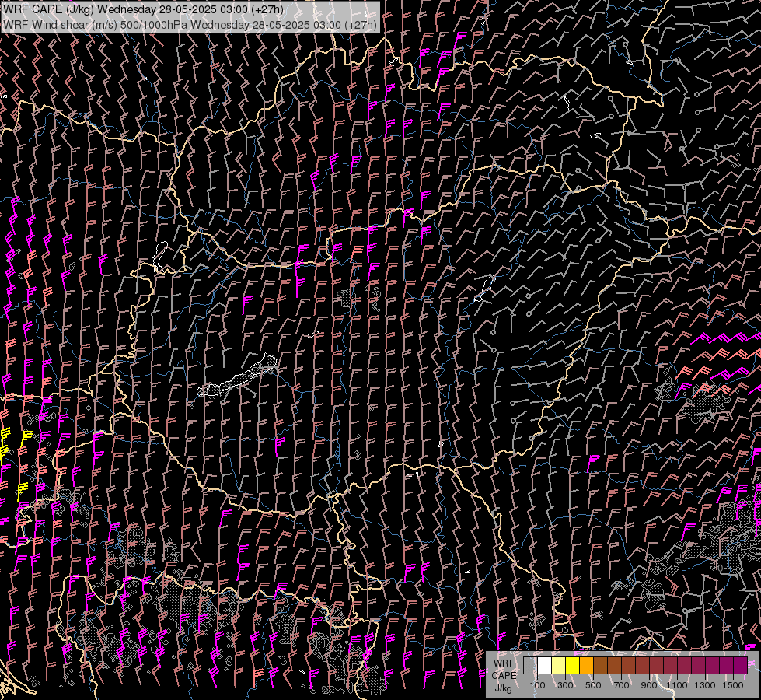Image resolution: width=761 pixels, height=700 pixels.
Task: Click the CAPE word in the legend
Action: pos(504,676)
